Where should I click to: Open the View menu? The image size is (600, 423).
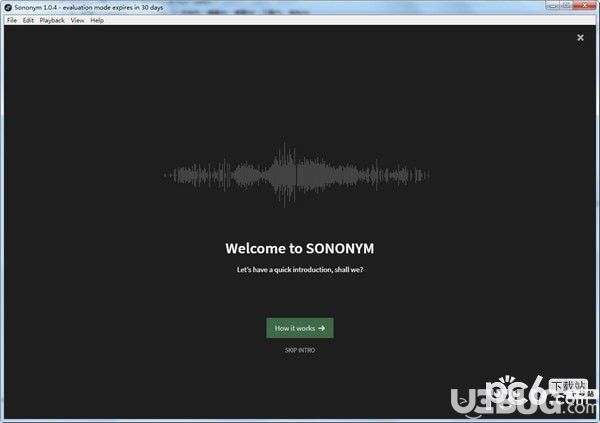77,20
